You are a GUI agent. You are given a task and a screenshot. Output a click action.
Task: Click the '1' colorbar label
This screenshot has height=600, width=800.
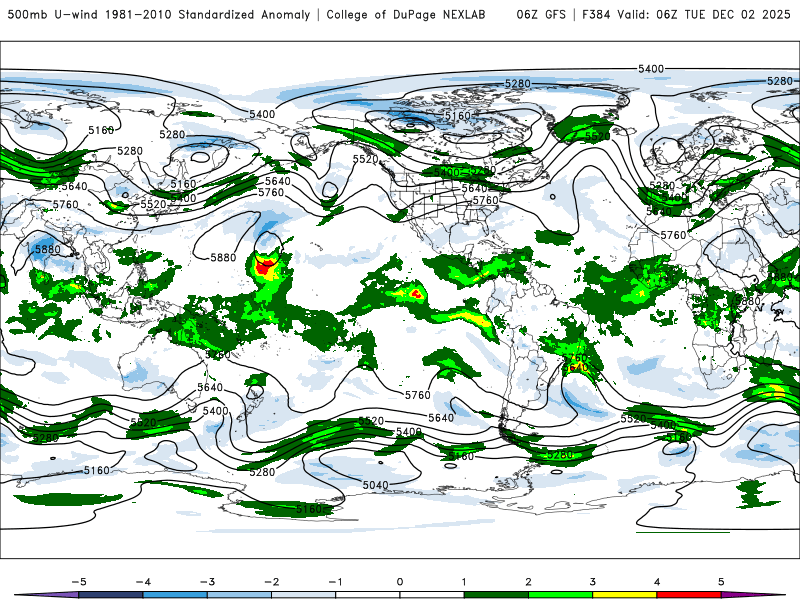coord(464,582)
